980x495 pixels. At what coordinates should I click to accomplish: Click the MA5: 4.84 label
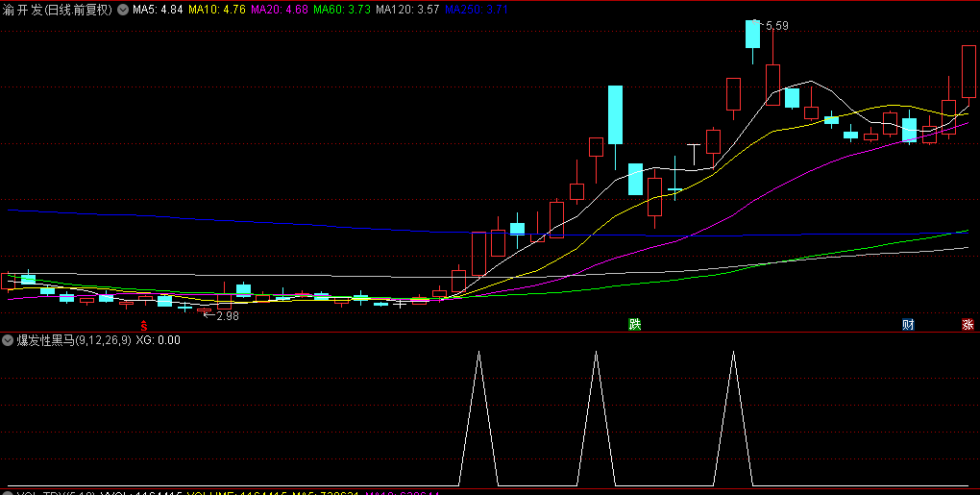158,10
